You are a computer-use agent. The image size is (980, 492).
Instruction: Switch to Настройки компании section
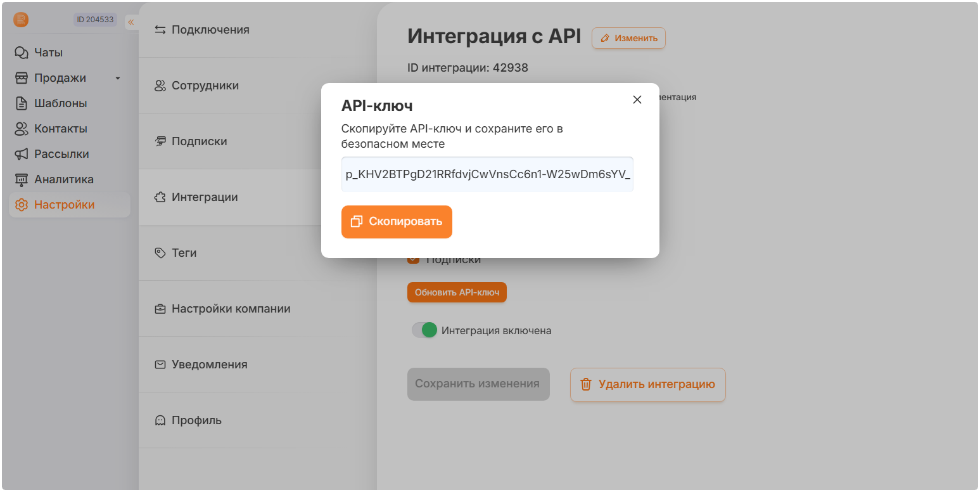click(x=231, y=308)
